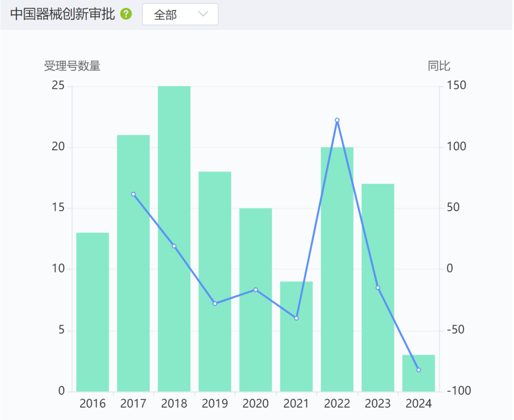The image size is (514, 420).
Task: Click the right axis value -50
Action: (456, 330)
